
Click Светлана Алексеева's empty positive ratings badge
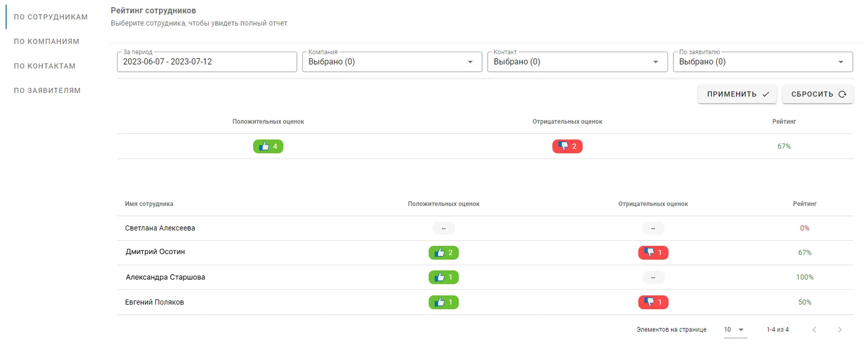[x=444, y=228]
